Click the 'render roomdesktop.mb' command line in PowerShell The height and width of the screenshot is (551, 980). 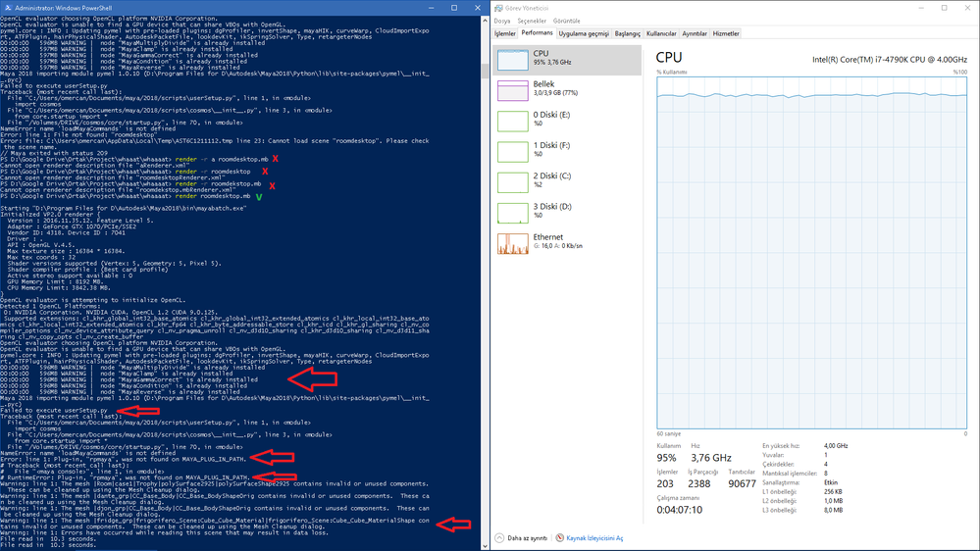pos(125,196)
